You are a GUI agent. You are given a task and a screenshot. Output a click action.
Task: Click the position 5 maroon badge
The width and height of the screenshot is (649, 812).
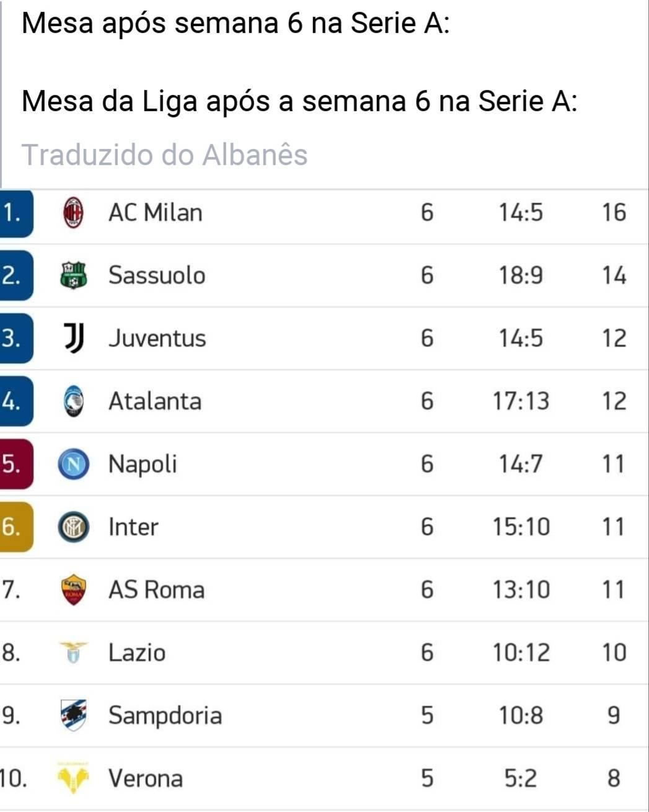[16, 464]
